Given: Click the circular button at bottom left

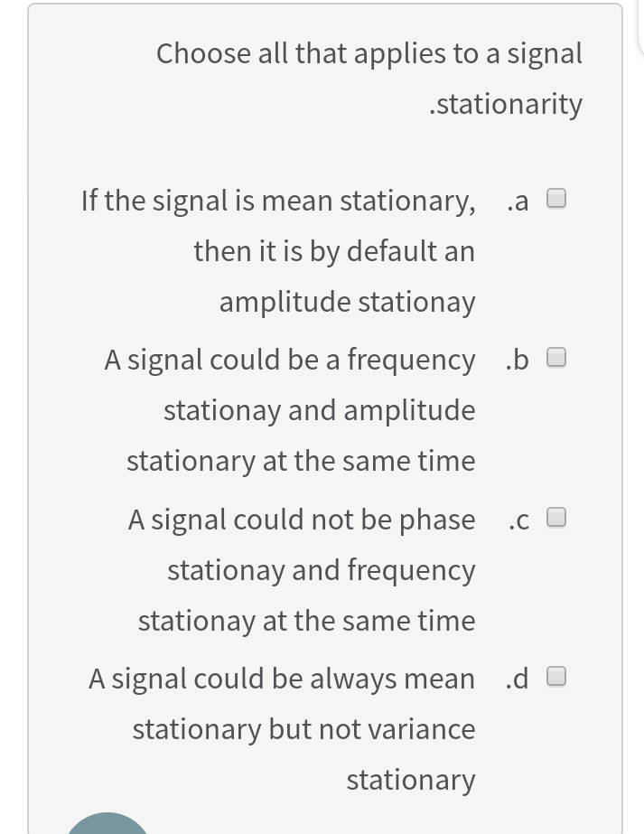Looking at the screenshot, I should tap(107, 827).
